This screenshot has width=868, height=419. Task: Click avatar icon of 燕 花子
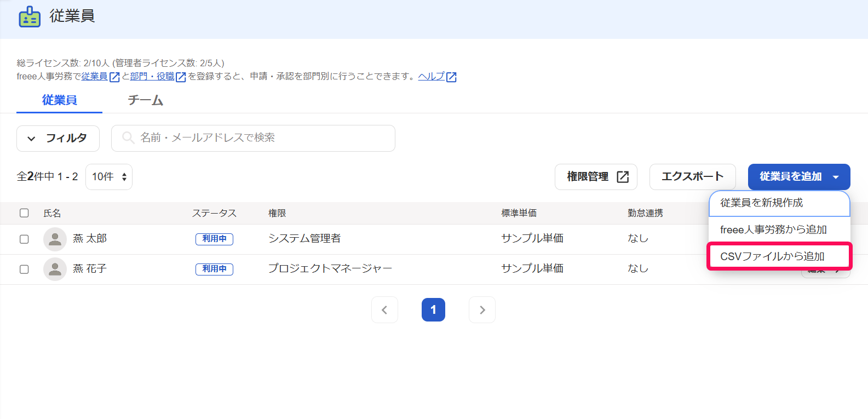(x=55, y=269)
